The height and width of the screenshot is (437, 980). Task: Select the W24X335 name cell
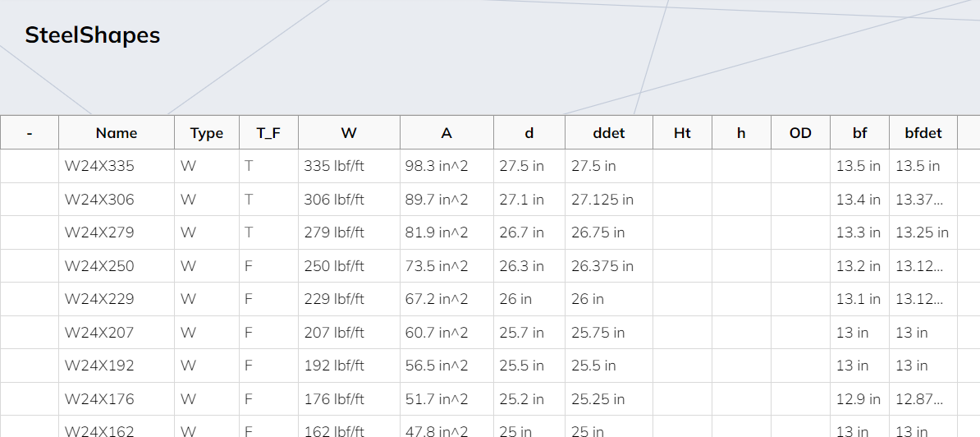[x=117, y=166]
